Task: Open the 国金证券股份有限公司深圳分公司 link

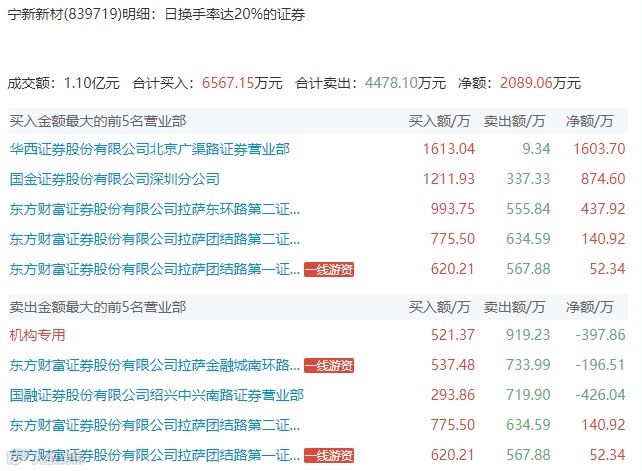Action: (115, 179)
